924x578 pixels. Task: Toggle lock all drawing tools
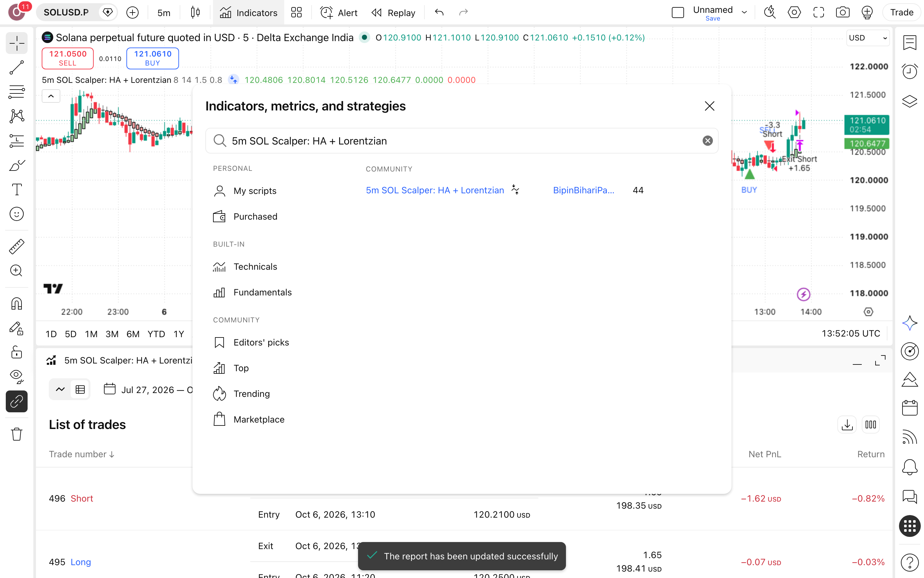[x=16, y=352]
